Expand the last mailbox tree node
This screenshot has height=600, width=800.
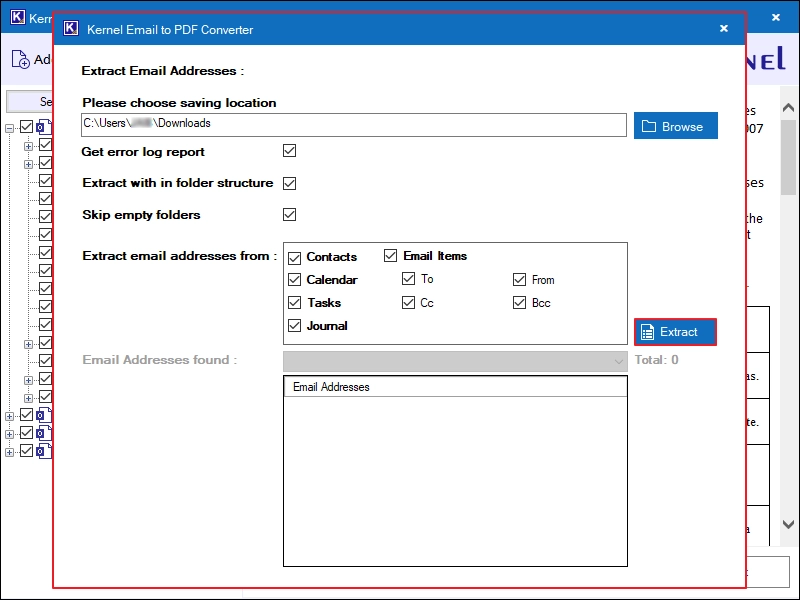pos(10,452)
